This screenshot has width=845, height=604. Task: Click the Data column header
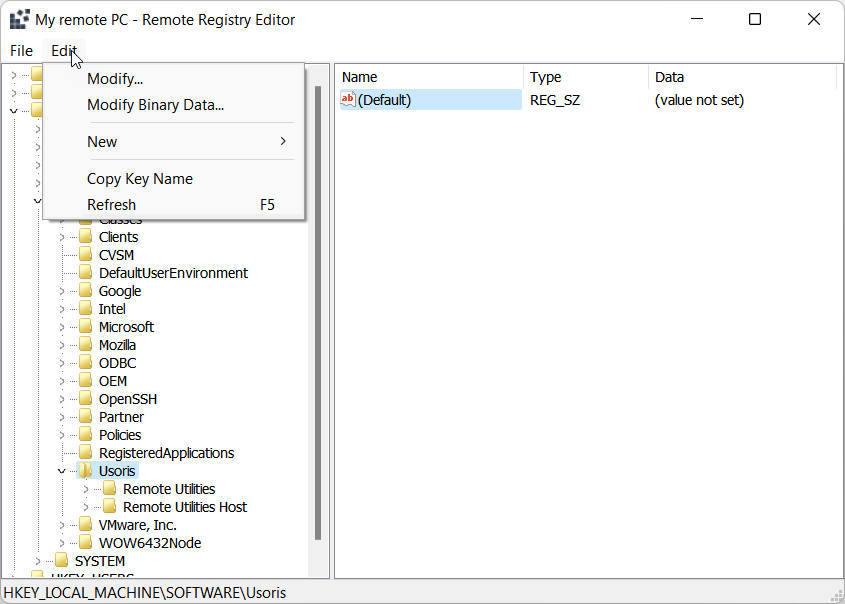point(742,77)
